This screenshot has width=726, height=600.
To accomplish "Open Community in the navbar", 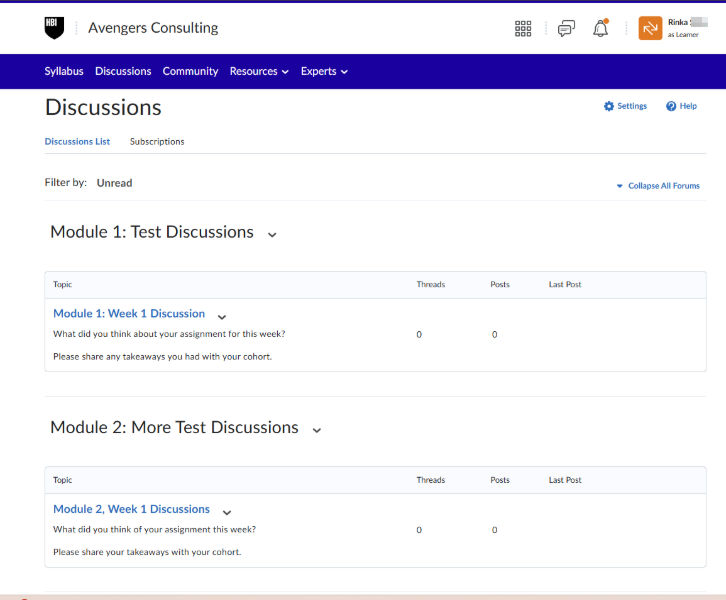I will coord(190,71).
